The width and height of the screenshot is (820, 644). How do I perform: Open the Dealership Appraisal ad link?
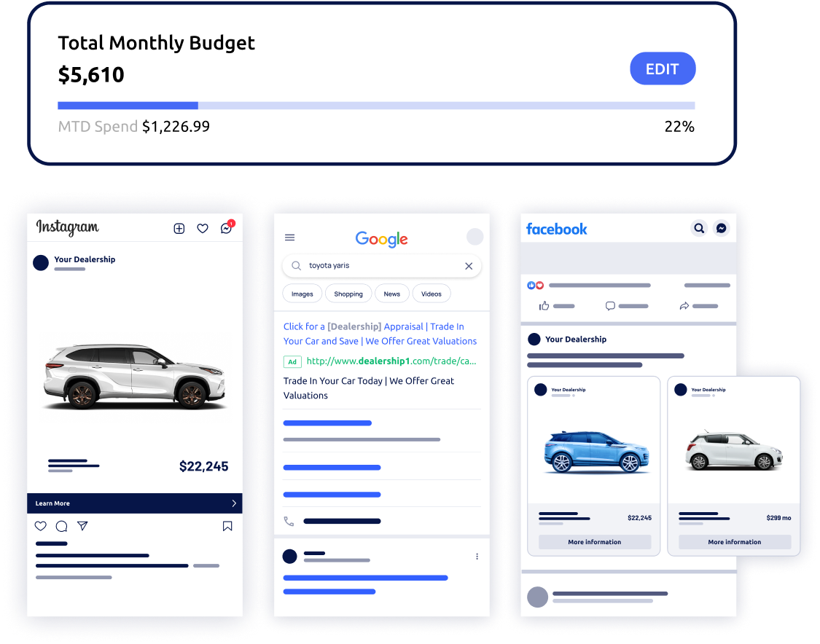click(380, 334)
